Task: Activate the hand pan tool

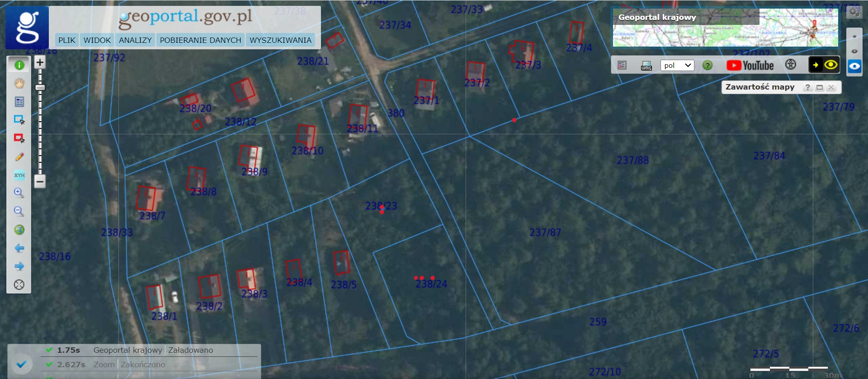Action: [19, 83]
